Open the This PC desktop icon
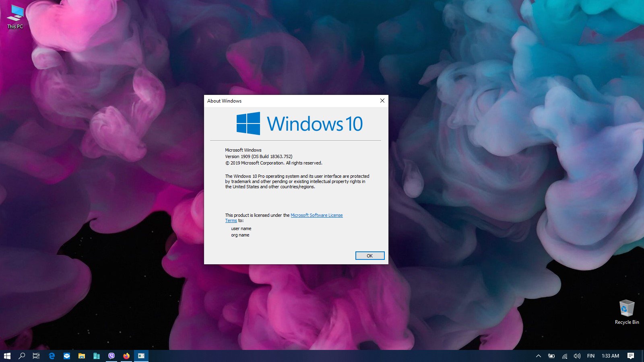This screenshot has height=362, width=644. [15, 17]
